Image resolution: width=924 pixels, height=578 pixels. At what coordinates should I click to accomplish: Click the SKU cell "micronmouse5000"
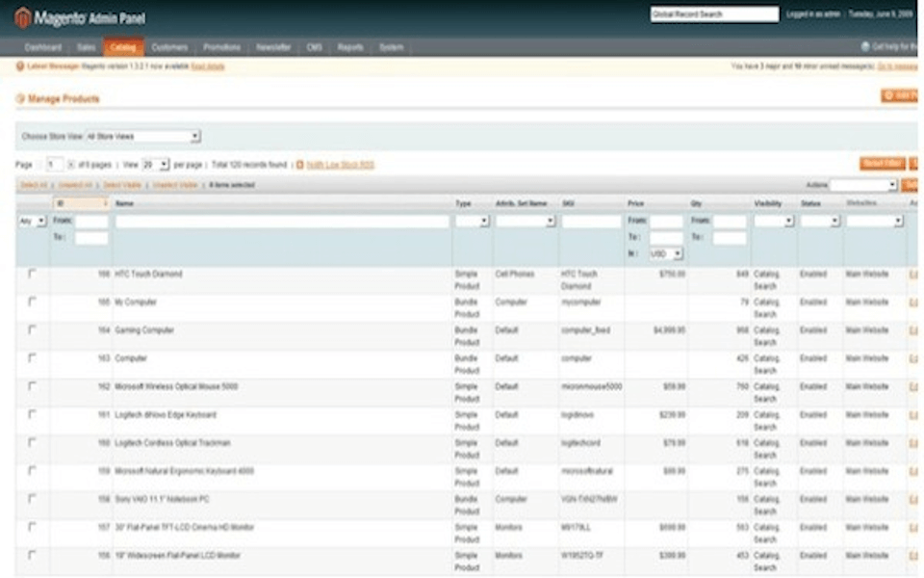click(x=591, y=387)
